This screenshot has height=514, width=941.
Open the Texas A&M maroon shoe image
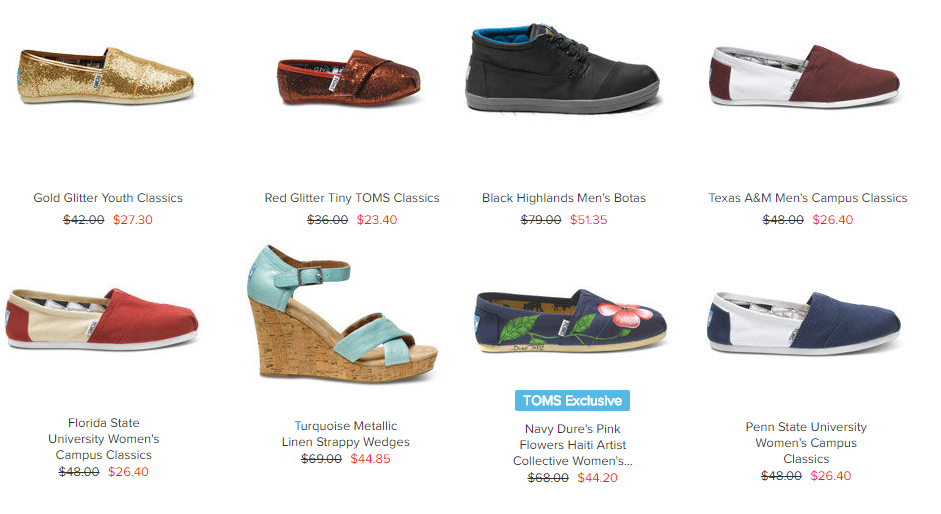tap(805, 76)
